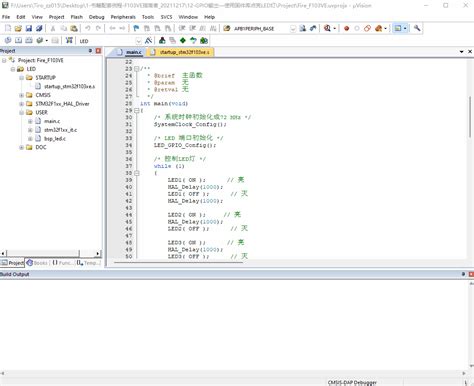Toggle a bookmark with the blue flag icon
This screenshot has width=474, height=386.
click(136, 28)
